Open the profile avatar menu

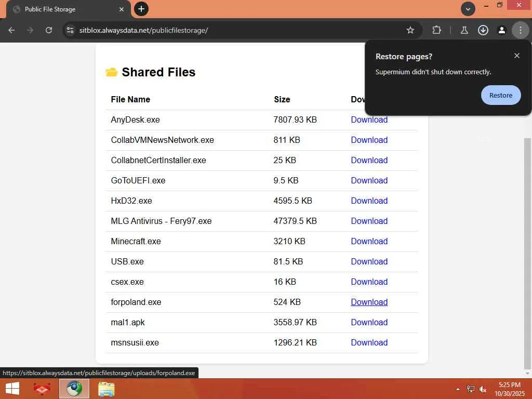(502, 30)
